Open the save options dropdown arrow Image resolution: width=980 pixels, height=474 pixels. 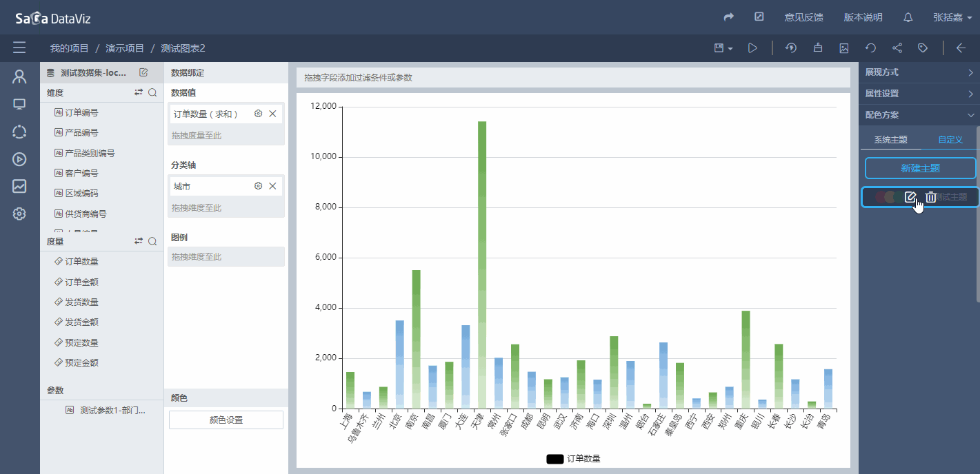click(730, 49)
